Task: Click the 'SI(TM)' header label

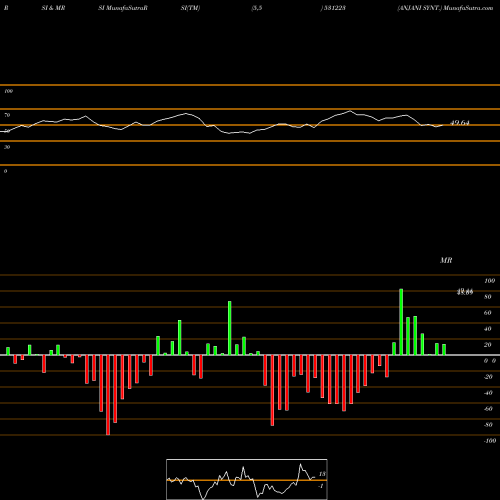Action: (190, 8)
